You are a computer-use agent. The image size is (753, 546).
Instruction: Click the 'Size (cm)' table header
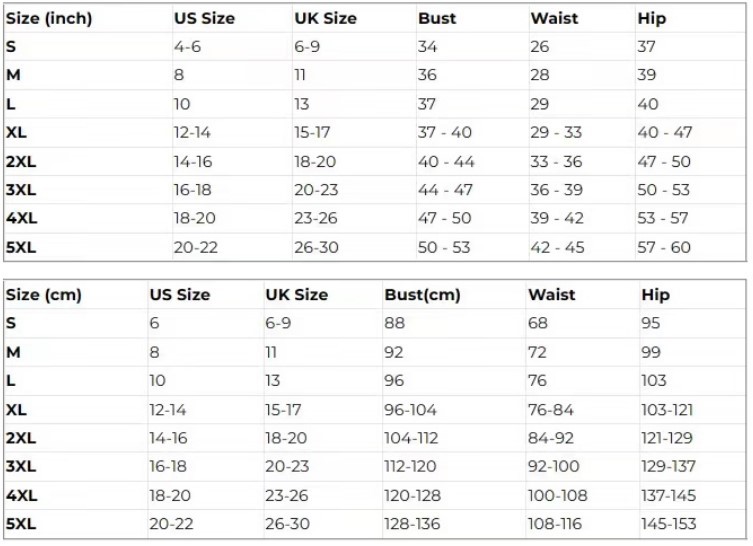point(43,295)
